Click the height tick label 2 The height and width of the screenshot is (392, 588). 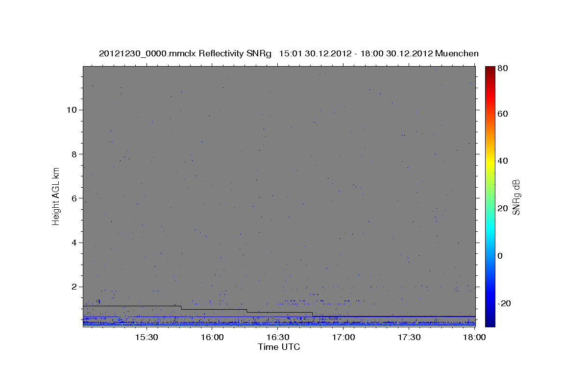point(74,287)
